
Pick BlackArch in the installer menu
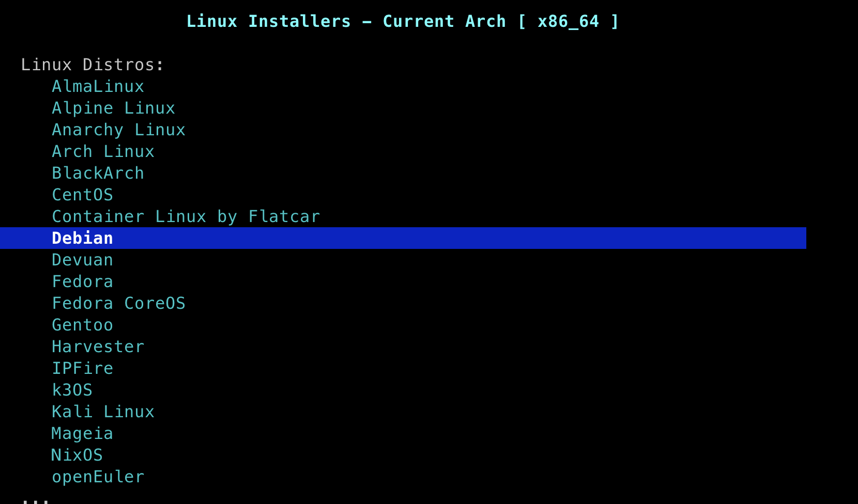point(98,173)
